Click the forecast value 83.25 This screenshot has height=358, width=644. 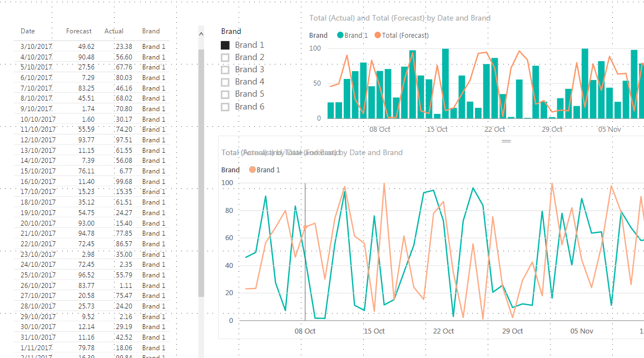(86, 88)
